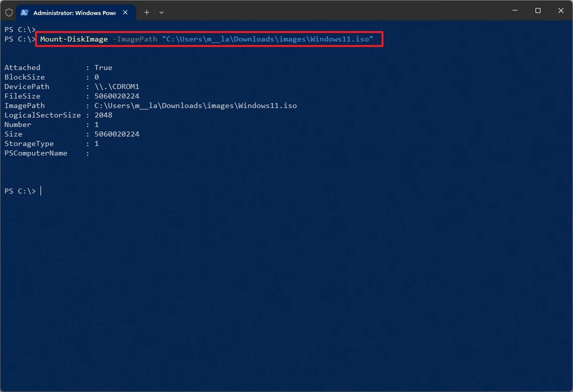Click the DevicePath label
The width and height of the screenshot is (573, 392).
[x=27, y=87]
